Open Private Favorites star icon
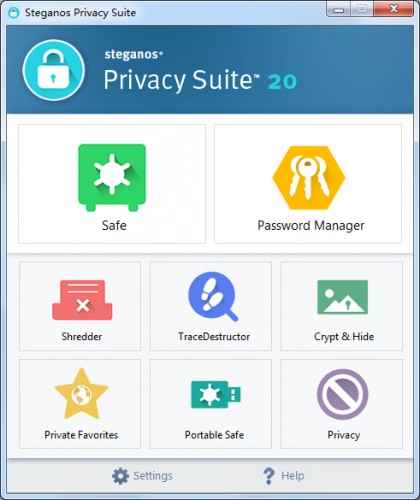The height and width of the screenshot is (500, 420). coord(82,394)
